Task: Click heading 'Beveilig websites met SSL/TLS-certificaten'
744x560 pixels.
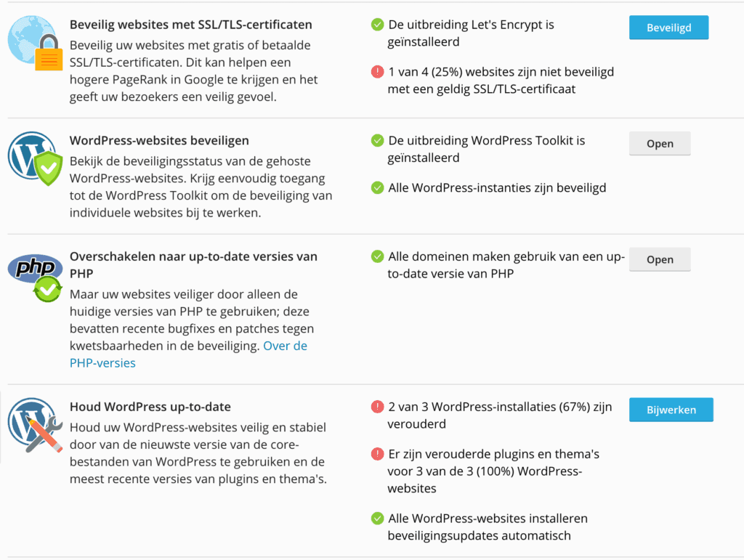Action: tap(190, 25)
